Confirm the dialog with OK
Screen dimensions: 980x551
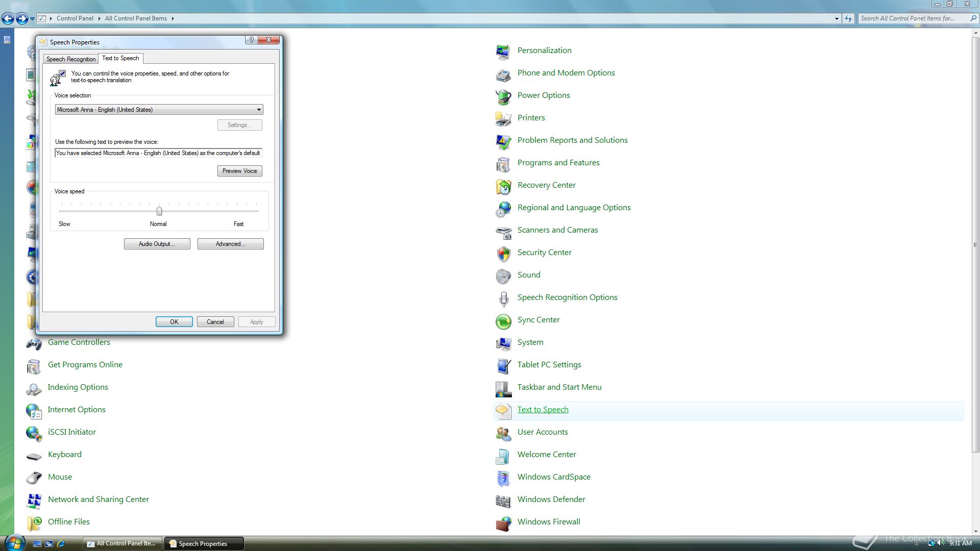point(174,322)
